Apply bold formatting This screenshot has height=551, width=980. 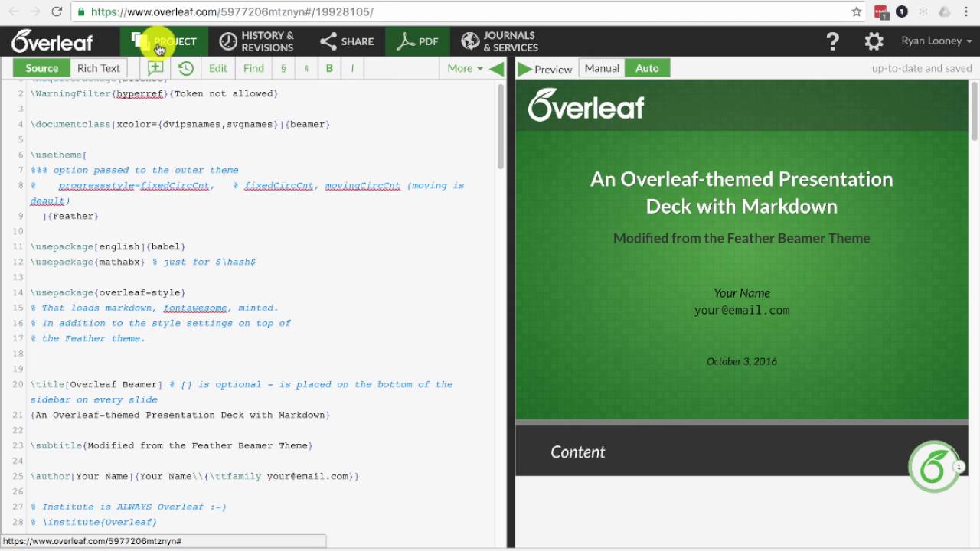329,68
